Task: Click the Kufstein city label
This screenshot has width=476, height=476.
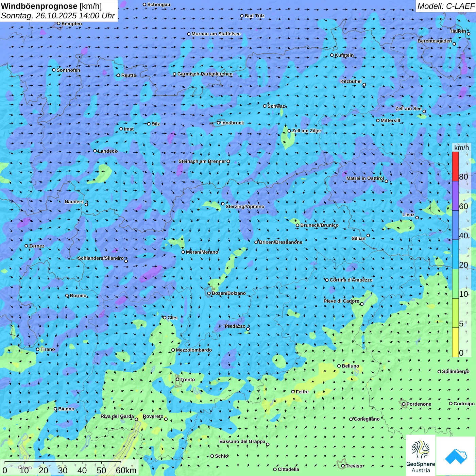Action: [x=344, y=55]
